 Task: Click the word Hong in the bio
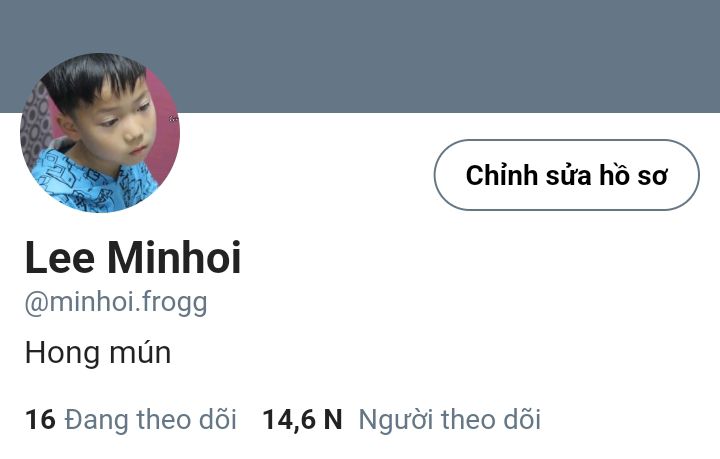[62, 353]
